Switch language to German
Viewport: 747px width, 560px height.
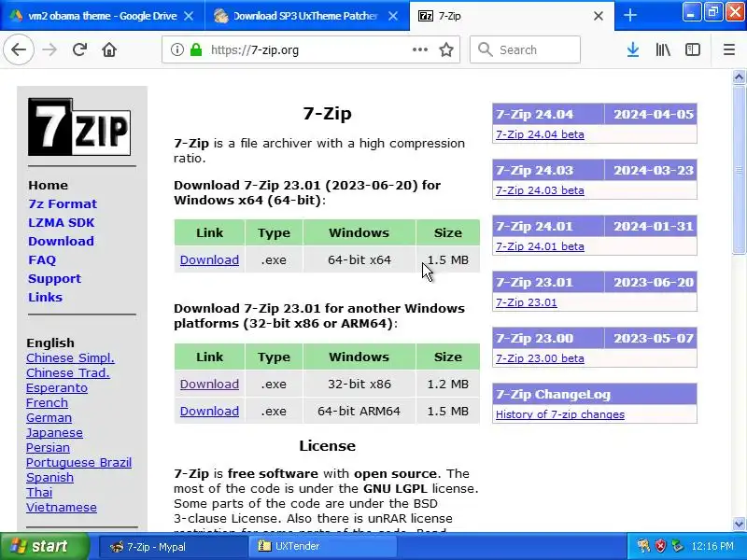(49, 417)
